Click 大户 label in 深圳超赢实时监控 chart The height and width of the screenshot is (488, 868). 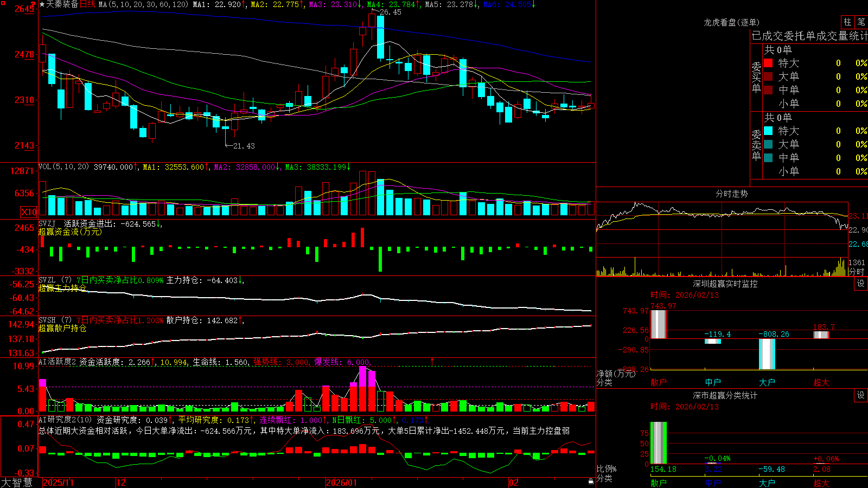(x=767, y=382)
